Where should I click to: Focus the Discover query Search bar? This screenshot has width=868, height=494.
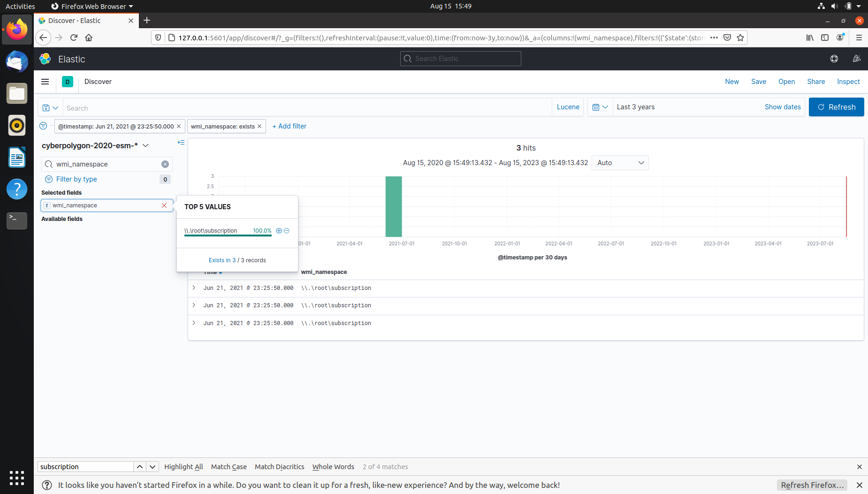[307, 108]
